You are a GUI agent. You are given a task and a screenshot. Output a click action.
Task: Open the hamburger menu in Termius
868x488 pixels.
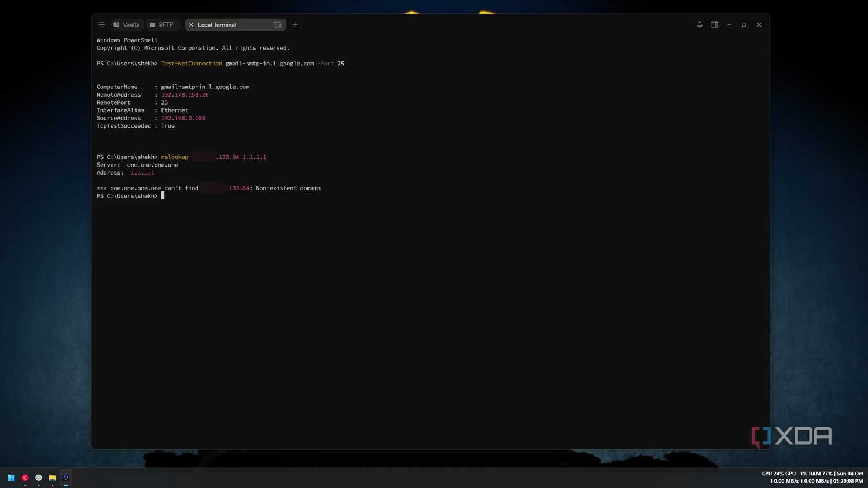coord(101,25)
